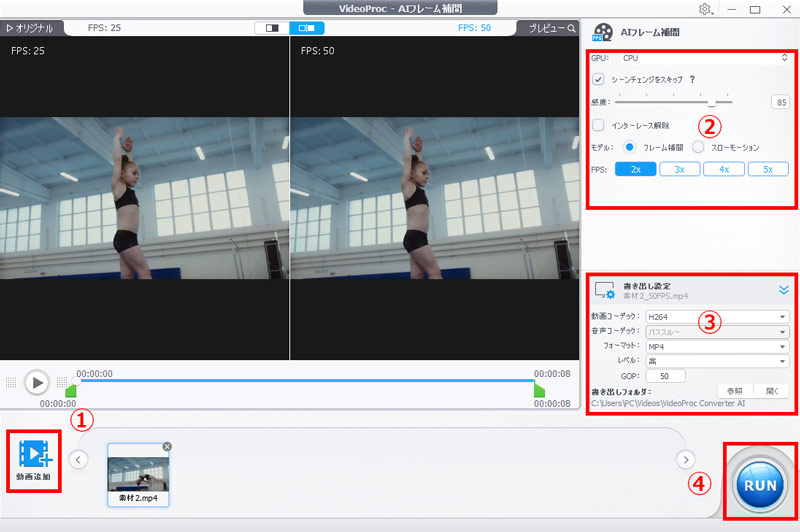Open the settings gear in title bar
Screen dimensions: 800x532
click(705, 9)
